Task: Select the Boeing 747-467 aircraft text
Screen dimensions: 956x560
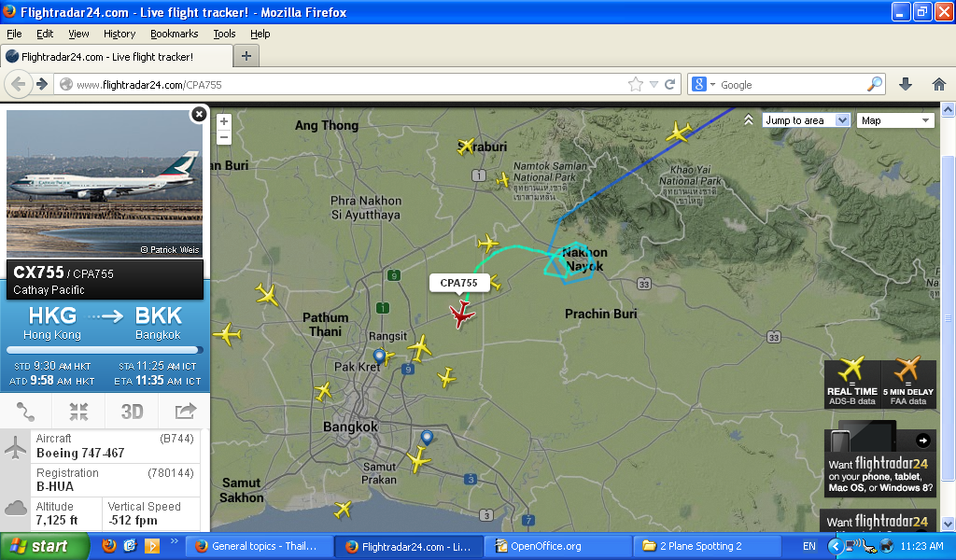Action: pos(80,453)
